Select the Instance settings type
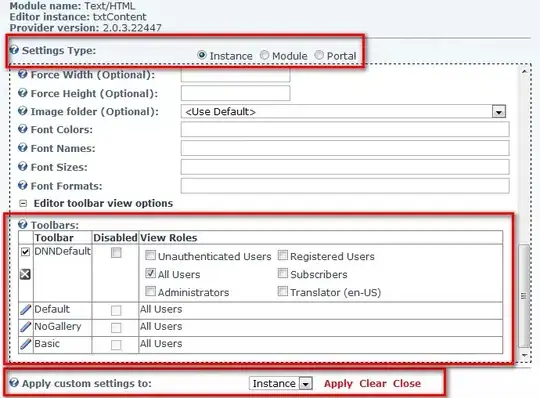This screenshot has width=540, height=398. pyautogui.click(x=202, y=55)
